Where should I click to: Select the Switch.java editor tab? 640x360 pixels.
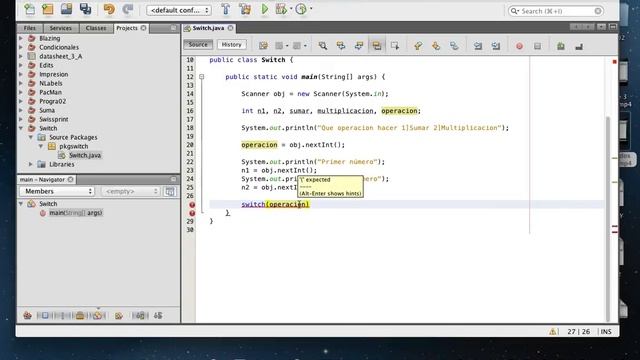208,28
